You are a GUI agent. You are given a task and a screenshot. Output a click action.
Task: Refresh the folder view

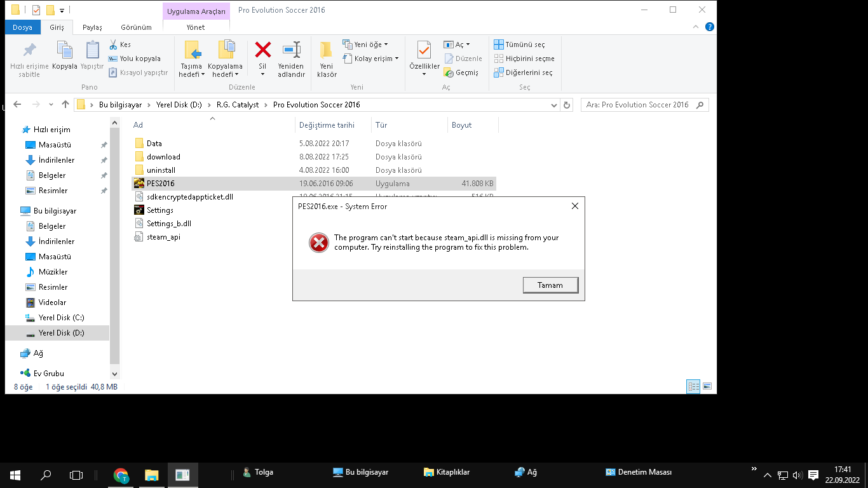click(567, 105)
